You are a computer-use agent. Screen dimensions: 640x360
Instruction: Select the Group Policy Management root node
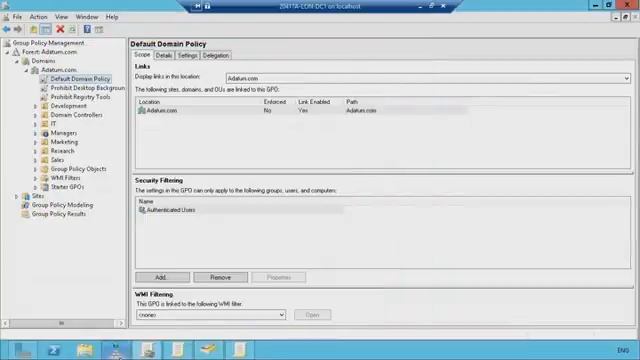point(48,43)
